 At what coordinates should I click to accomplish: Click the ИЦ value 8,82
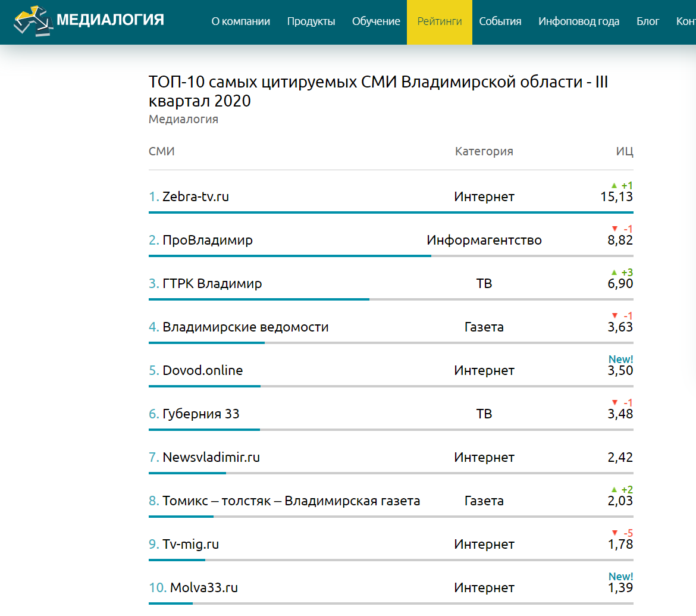pyautogui.click(x=620, y=240)
